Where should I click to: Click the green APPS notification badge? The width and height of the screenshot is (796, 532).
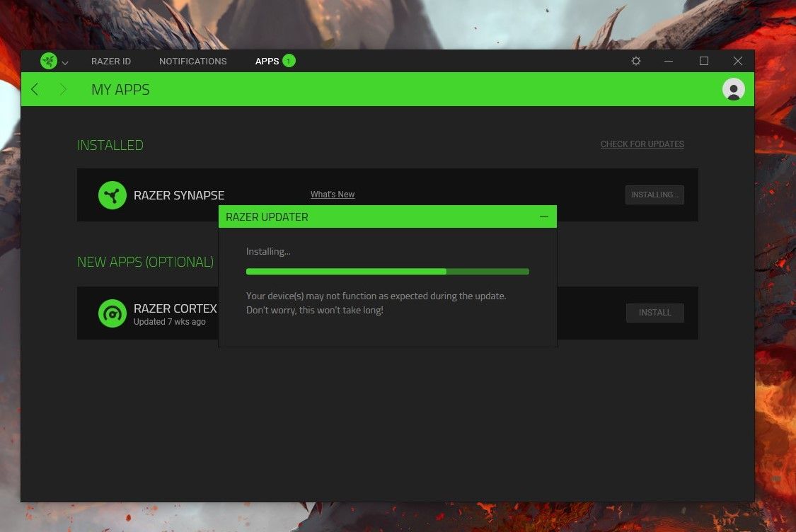coord(289,61)
